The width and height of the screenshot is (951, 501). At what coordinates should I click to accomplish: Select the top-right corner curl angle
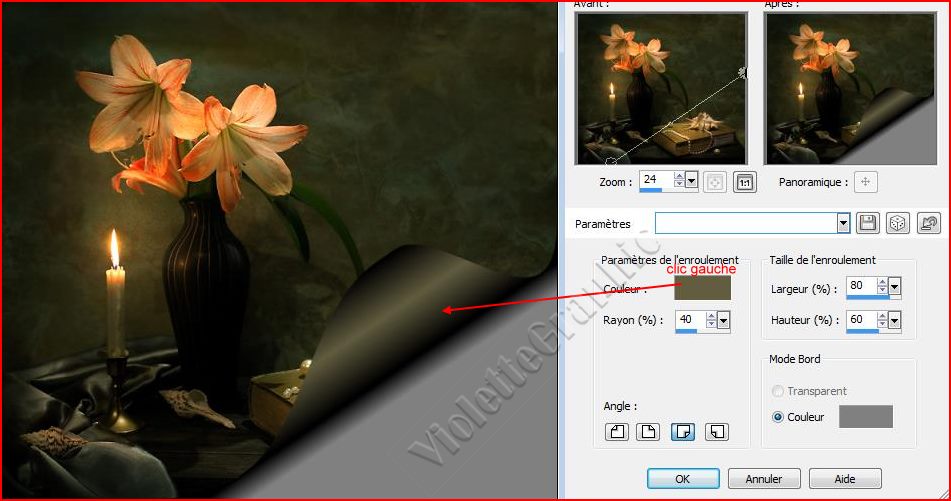point(649,432)
